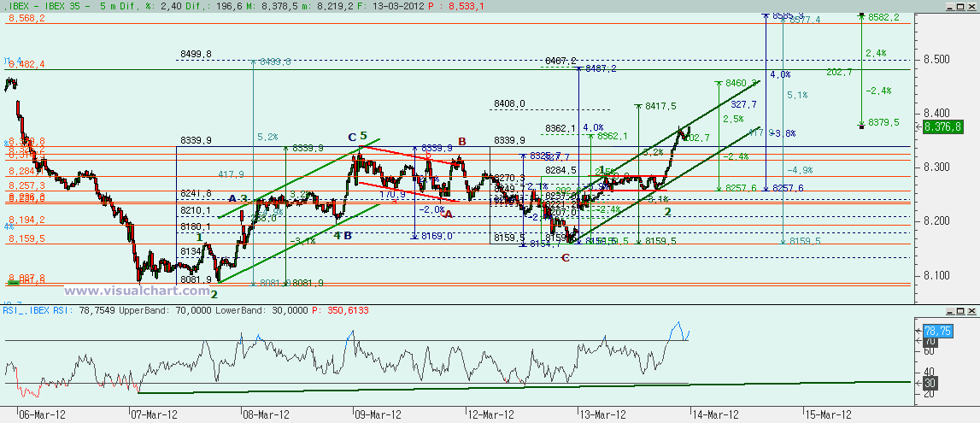This screenshot has height=423, width=980.
Task: Click the orange 8.568,2 level label
Action: [26, 19]
